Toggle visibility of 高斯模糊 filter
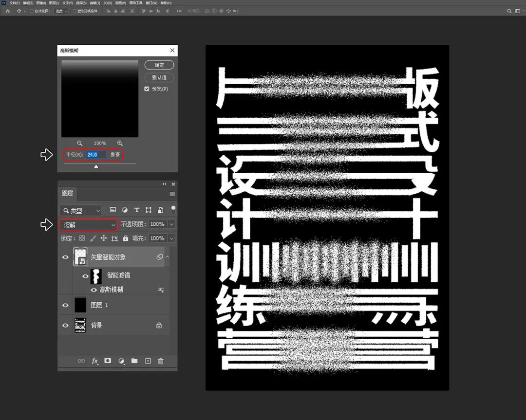This screenshot has height=420, width=526. click(94, 290)
